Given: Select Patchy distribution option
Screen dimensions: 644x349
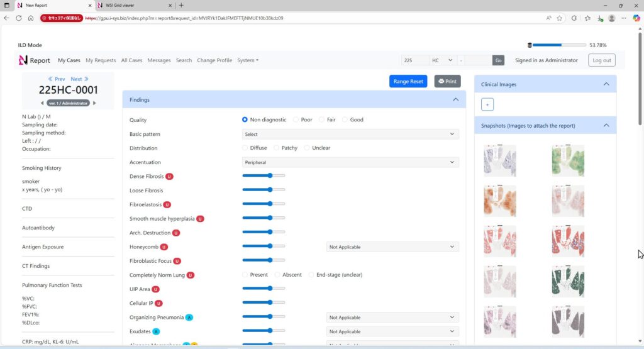Looking at the screenshot, I should (x=277, y=148).
